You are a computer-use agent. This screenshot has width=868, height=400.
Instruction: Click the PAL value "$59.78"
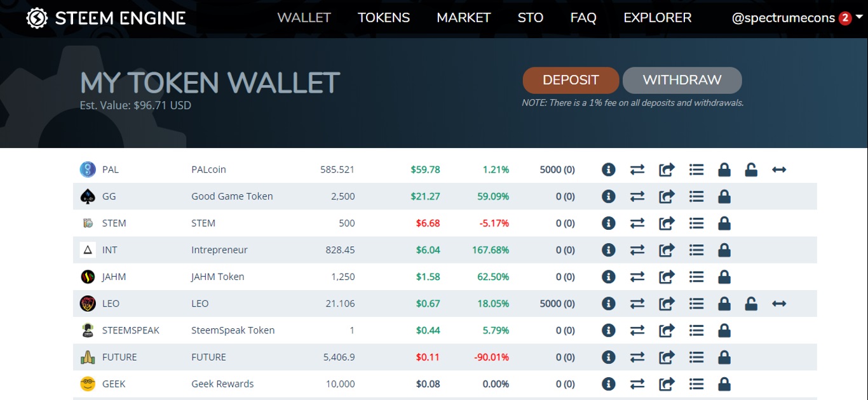click(425, 170)
